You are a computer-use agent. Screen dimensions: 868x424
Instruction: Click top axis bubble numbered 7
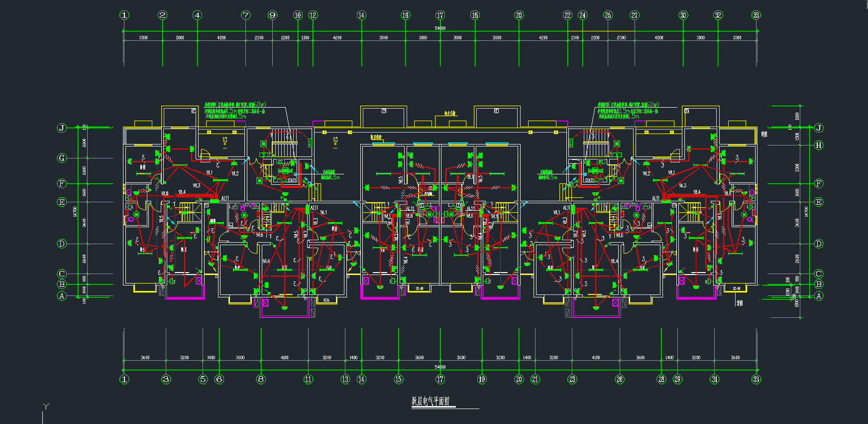tap(246, 15)
